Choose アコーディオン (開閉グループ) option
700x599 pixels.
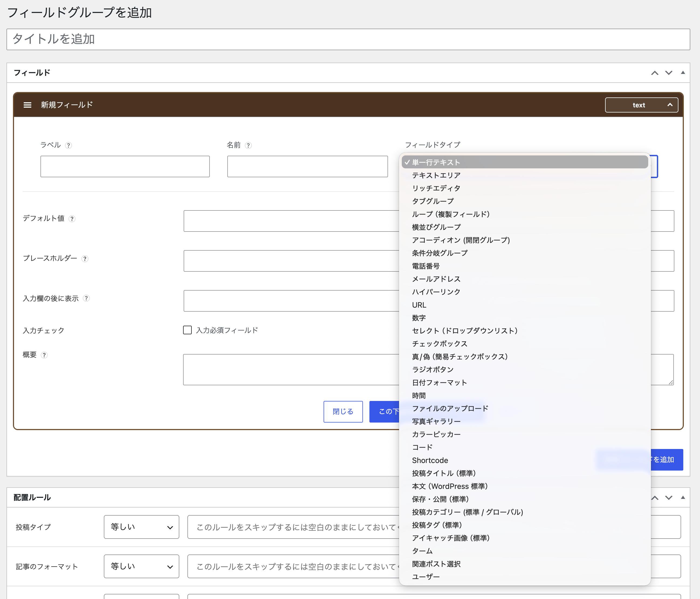coord(525,240)
